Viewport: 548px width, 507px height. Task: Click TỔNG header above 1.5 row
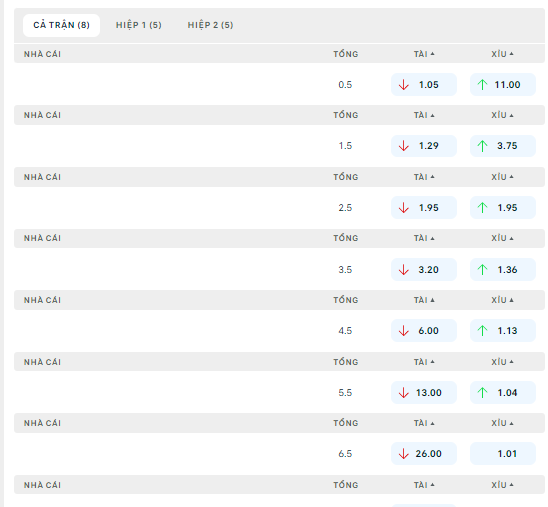[x=346, y=115]
